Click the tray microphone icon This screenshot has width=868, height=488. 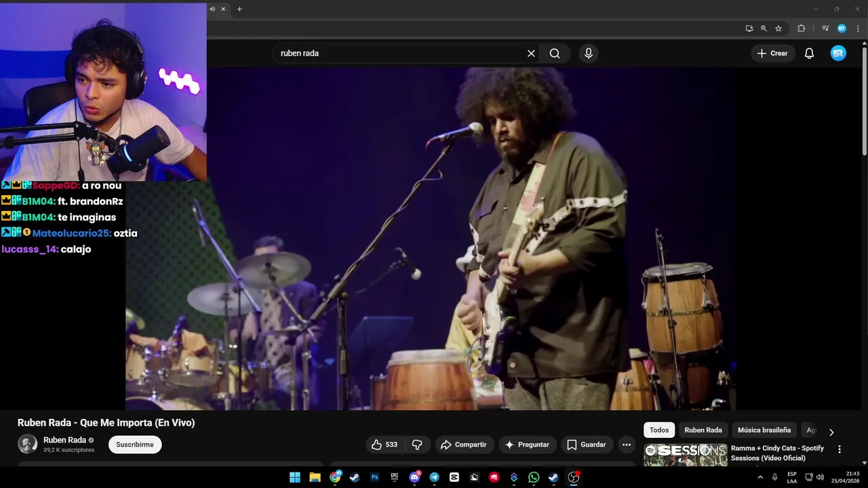point(775,477)
